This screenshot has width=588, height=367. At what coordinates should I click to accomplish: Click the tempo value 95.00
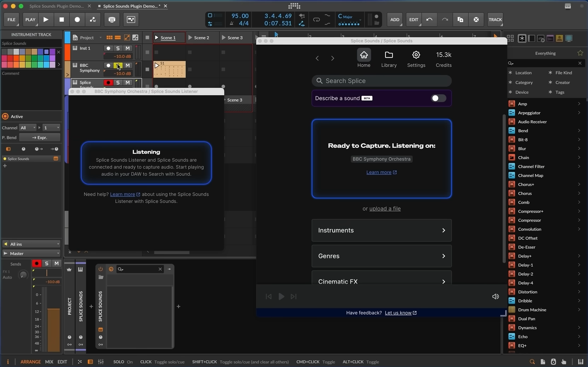click(x=240, y=16)
